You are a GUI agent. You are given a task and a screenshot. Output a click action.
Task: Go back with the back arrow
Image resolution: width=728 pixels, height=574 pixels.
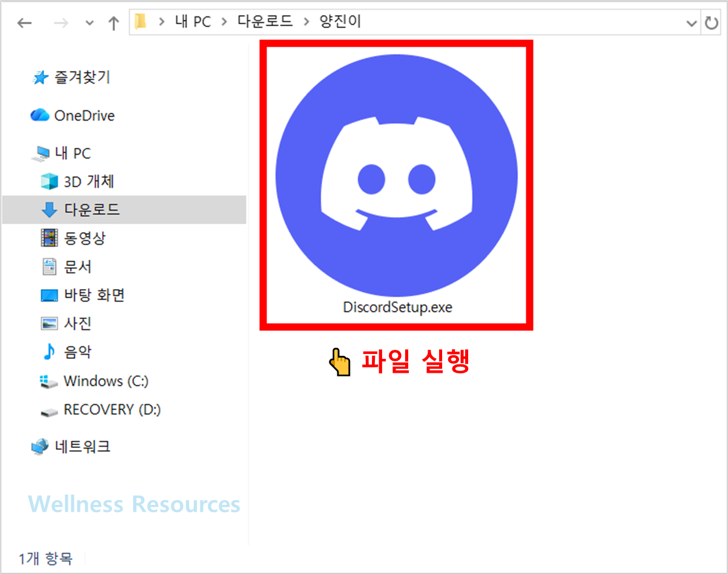[24, 23]
